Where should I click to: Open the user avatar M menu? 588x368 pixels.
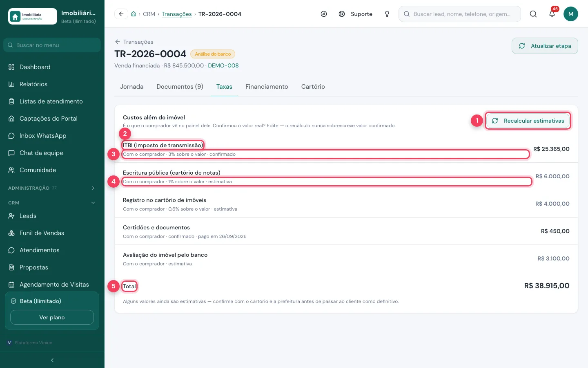[571, 14]
